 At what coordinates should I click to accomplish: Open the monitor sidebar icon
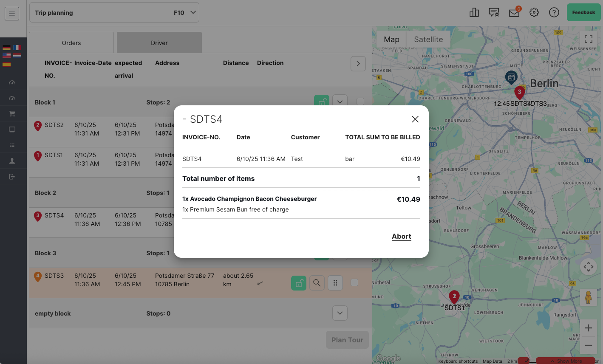pos(12,130)
